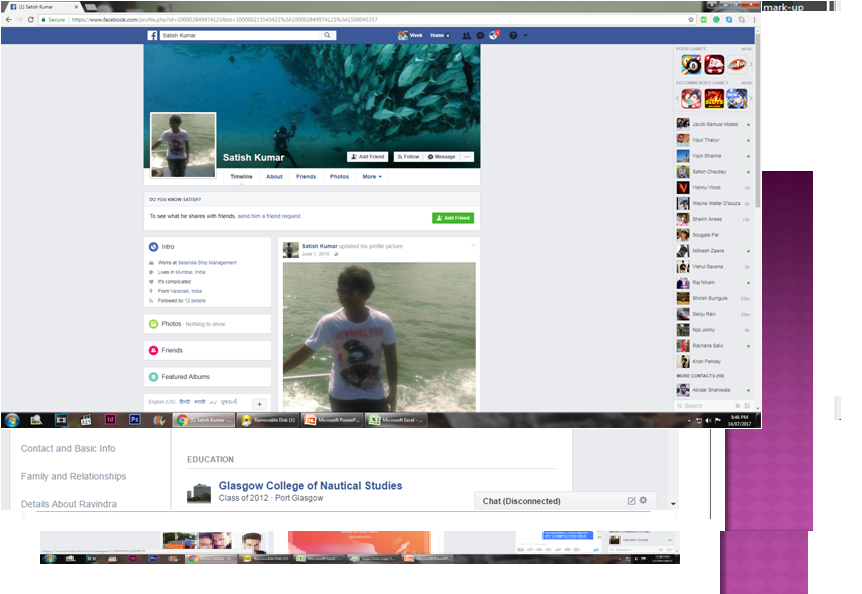Click compose new message icon in chat
The width and height of the screenshot is (862, 594).
coord(631,500)
